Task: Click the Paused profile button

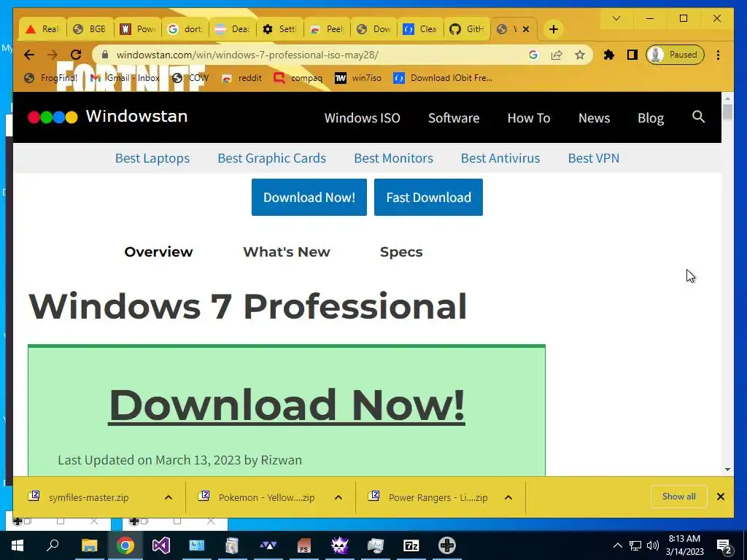Action: pyautogui.click(x=675, y=55)
